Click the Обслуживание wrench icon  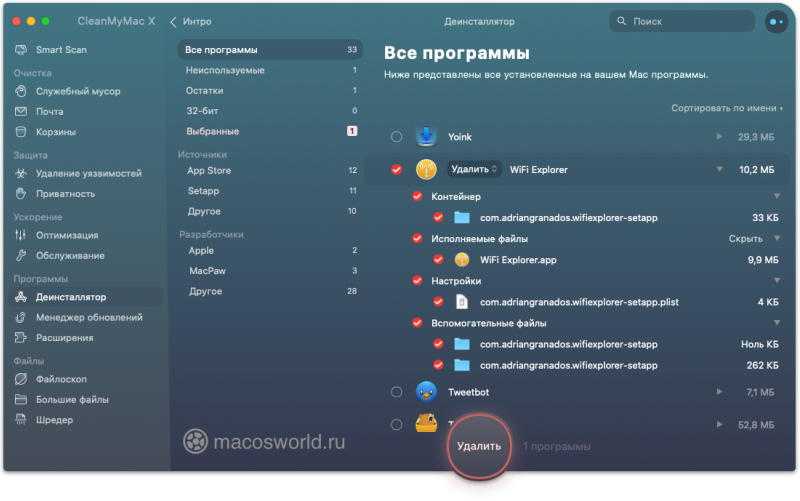point(21,256)
